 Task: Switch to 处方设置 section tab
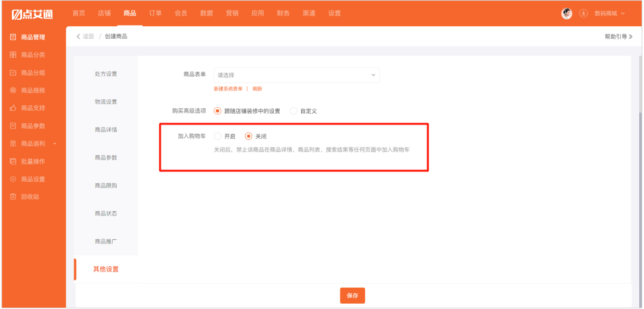pos(106,74)
